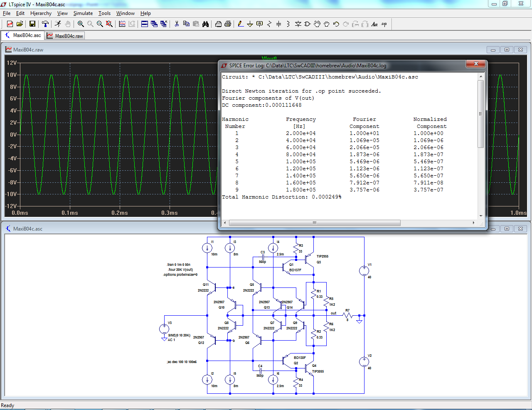Click the Find binoculars icon
Image resolution: width=532 pixels, height=410 pixels.
[205, 24]
